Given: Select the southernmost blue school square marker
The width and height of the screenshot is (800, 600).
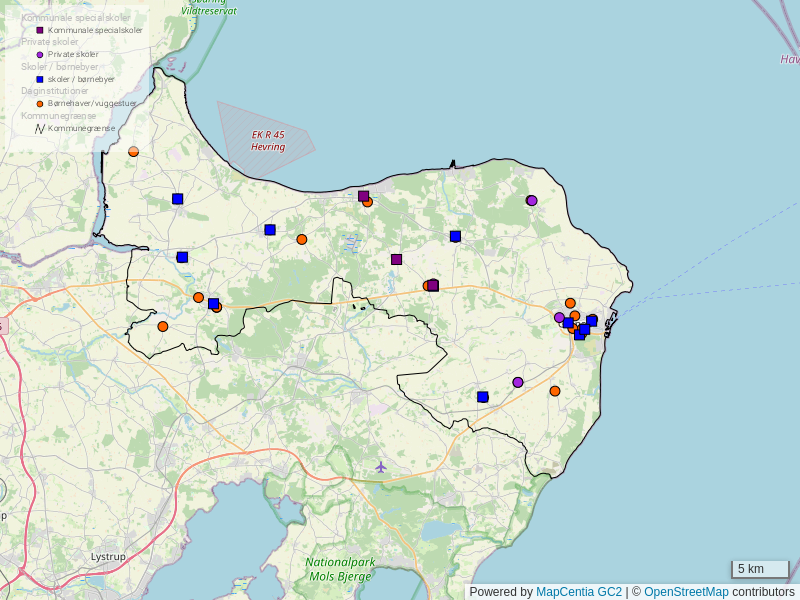Looking at the screenshot, I should (x=482, y=397).
